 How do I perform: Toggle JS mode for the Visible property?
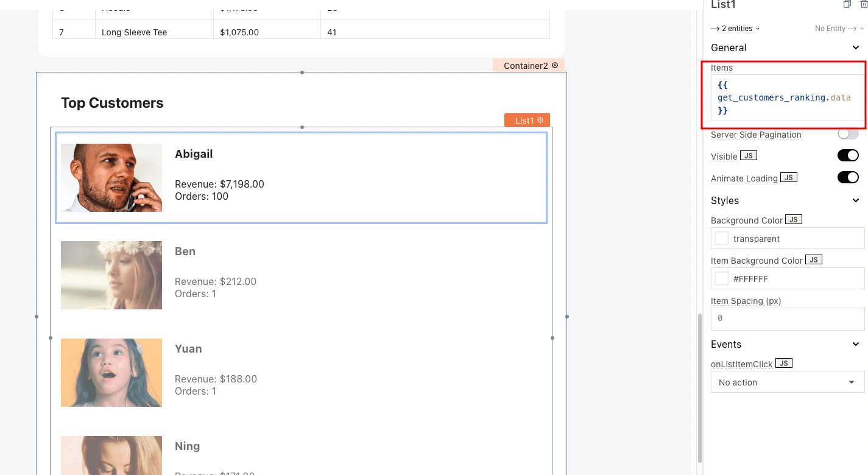point(749,156)
